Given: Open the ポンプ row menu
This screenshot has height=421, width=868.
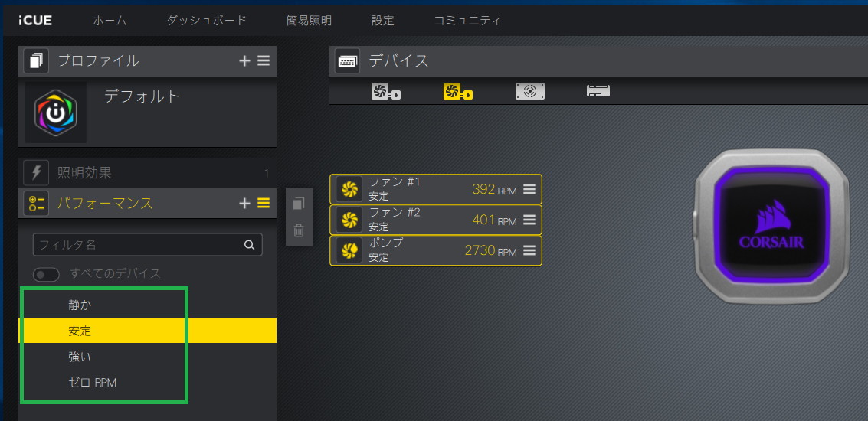Looking at the screenshot, I should click(x=529, y=250).
